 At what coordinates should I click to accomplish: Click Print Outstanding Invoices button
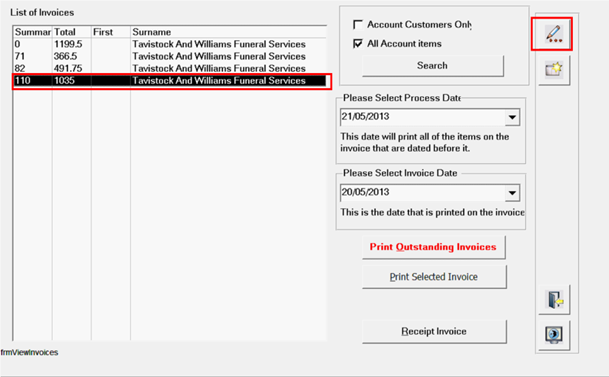433,247
